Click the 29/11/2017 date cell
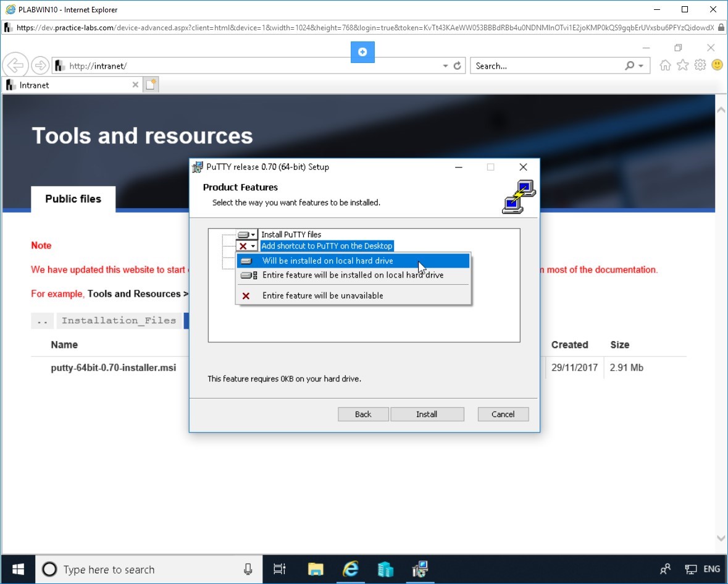 pyautogui.click(x=574, y=368)
